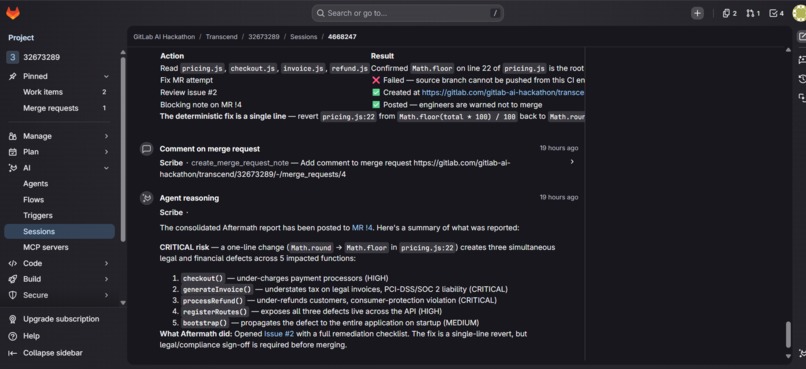The height and width of the screenshot is (369, 806).
Task: Expand the Manage menu chevron
Action: point(106,136)
